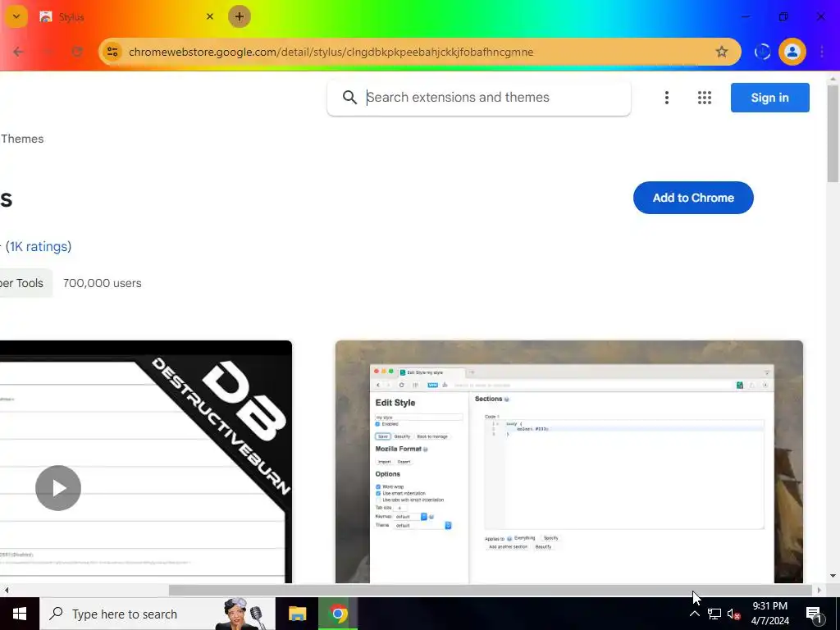Reload the page with the refresh icon
The image size is (840, 630).
pos(77,52)
